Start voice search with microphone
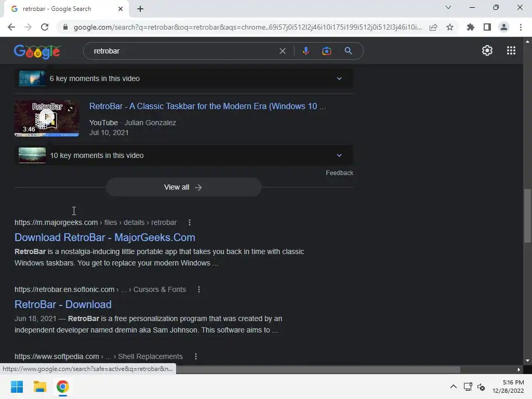 point(305,51)
